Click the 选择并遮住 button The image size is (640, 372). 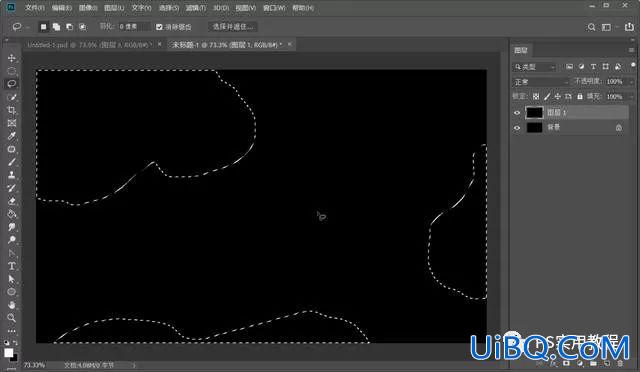[x=233, y=27]
